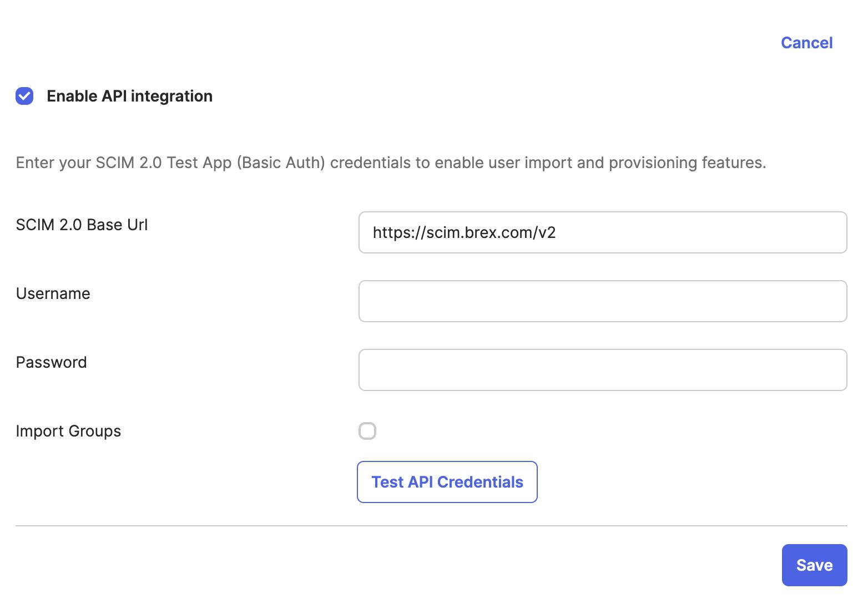868x599 pixels.
Task: Click the horizontal divider above Save
Action: [431, 525]
